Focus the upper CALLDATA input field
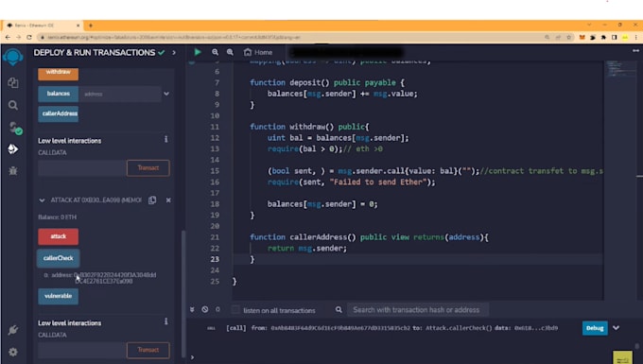Screen dimensions: 643x364 click(82, 168)
